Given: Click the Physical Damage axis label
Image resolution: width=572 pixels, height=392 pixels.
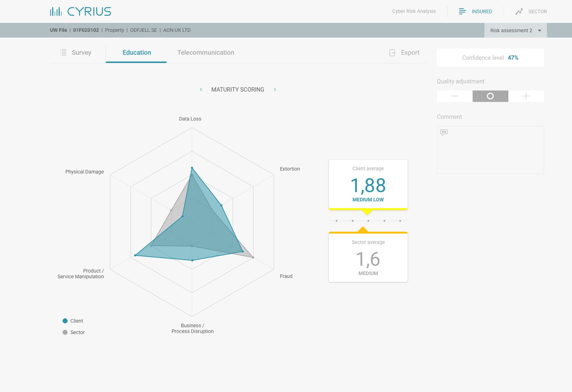Looking at the screenshot, I should click(x=85, y=172).
